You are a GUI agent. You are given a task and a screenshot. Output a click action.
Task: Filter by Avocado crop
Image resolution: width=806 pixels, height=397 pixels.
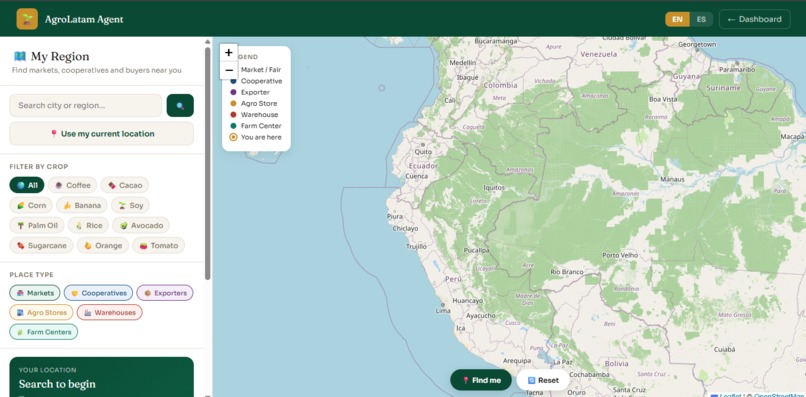point(141,225)
